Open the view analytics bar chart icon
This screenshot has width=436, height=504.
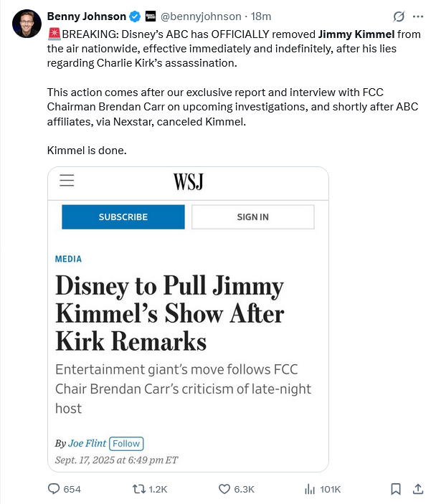pyautogui.click(x=311, y=489)
